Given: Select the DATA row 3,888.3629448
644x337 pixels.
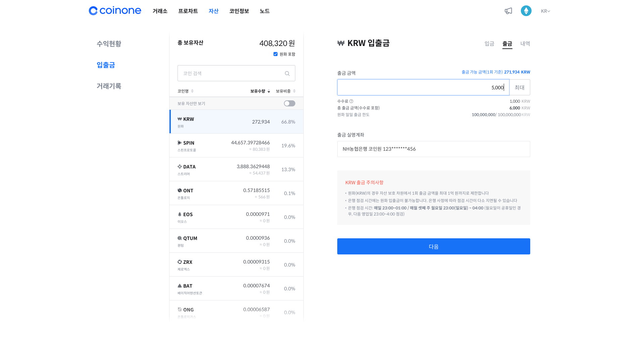Looking at the screenshot, I should tap(237, 169).
